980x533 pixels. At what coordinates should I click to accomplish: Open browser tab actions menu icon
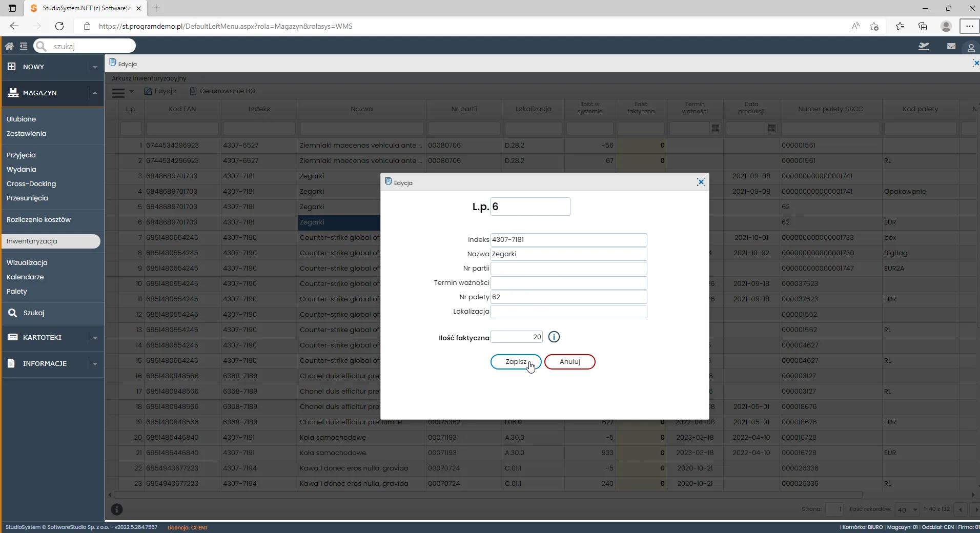coord(12,8)
